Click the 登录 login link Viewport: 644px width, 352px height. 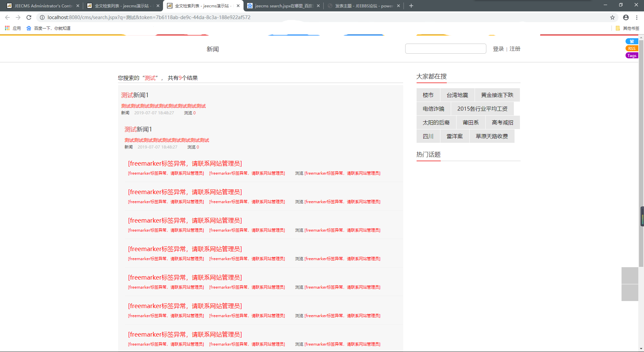click(x=498, y=49)
